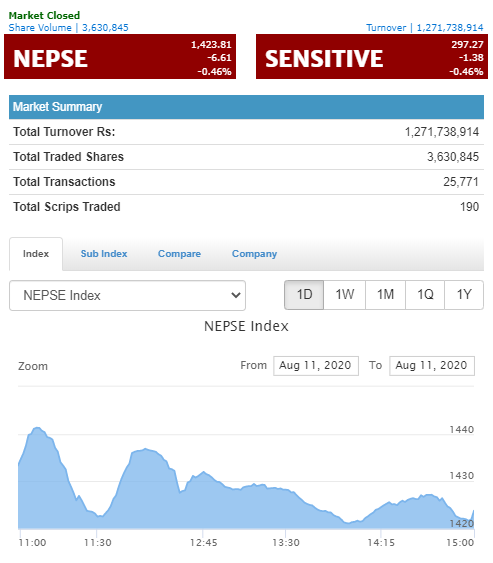This screenshot has width=493, height=563.
Task: Select the 1D range button
Action: tap(304, 295)
